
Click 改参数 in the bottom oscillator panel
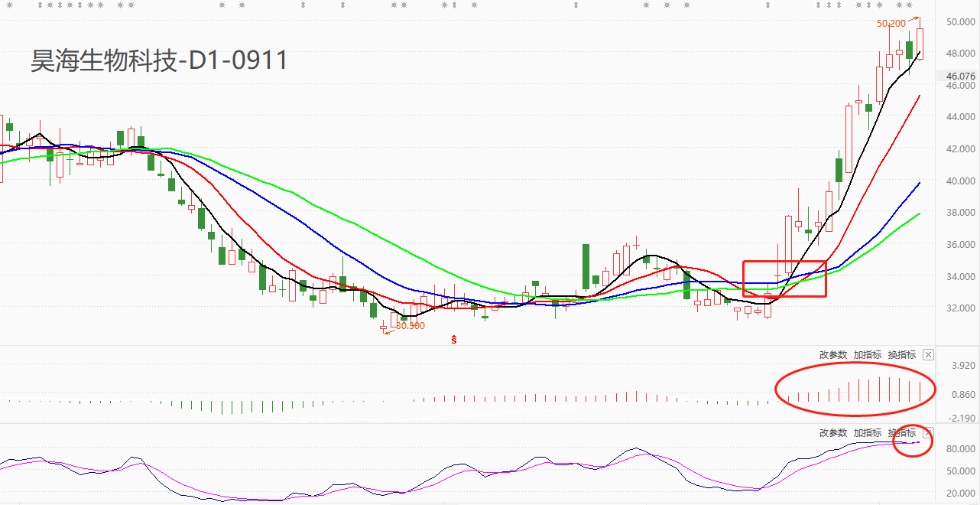[833, 433]
